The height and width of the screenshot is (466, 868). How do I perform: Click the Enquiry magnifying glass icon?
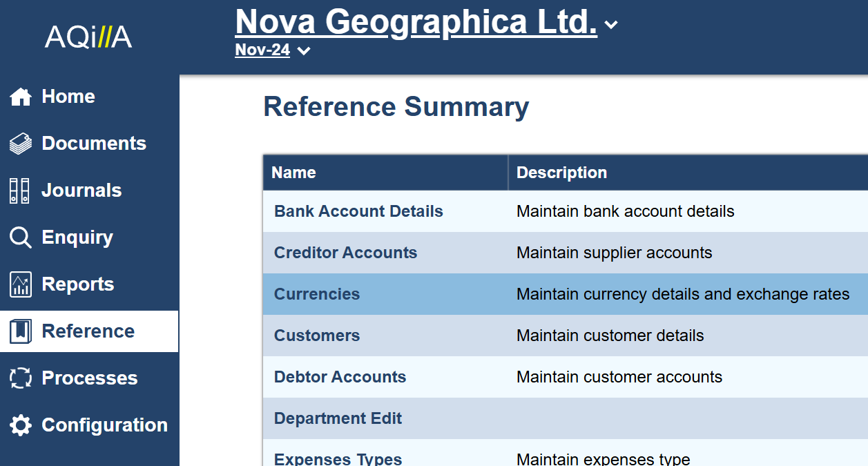pyautogui.click(x=21, y=237)
